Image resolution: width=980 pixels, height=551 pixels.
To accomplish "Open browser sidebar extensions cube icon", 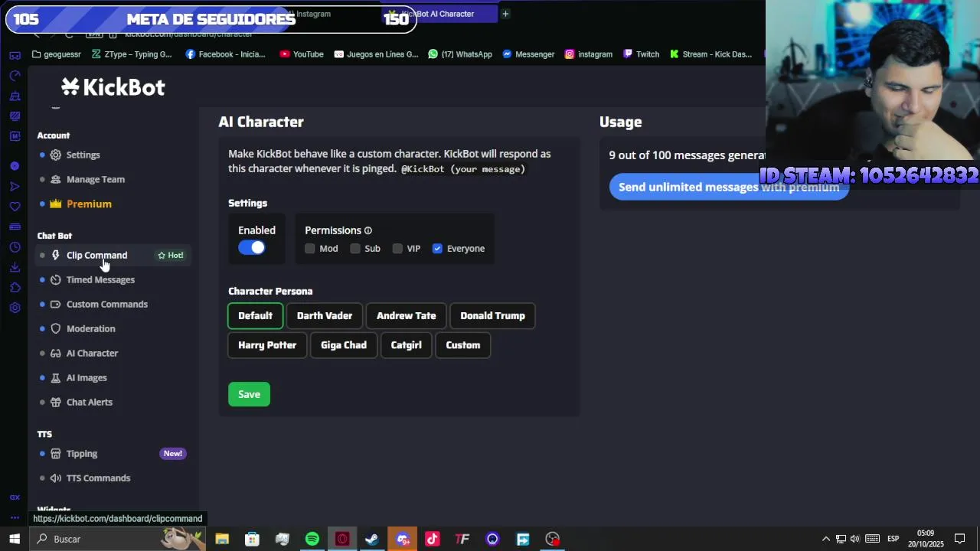I will [x=15, y=288].
